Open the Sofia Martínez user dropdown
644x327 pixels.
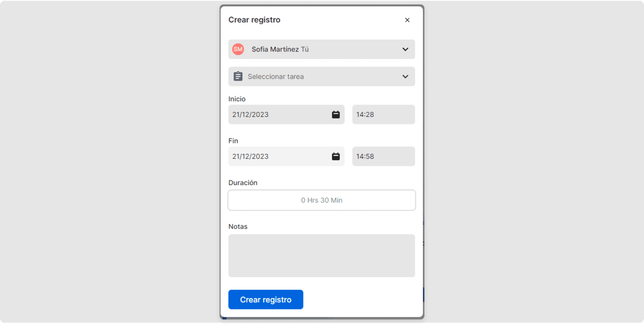click(322, 49)
